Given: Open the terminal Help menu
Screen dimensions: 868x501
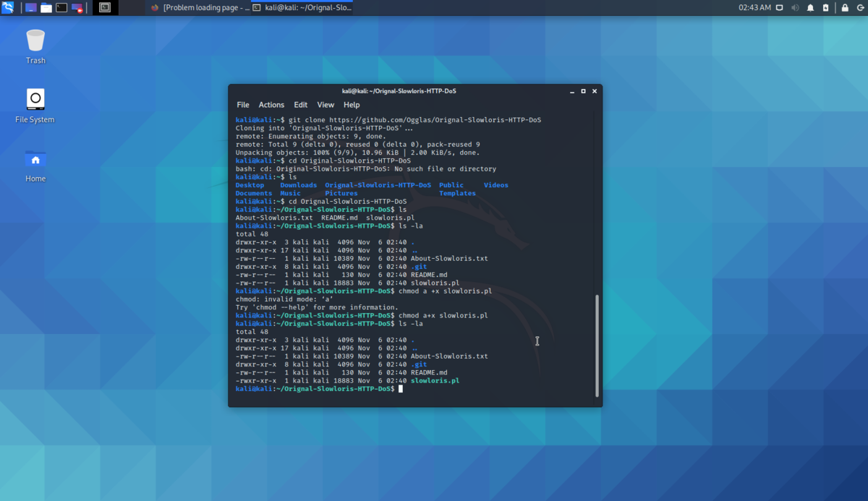Looking at the screenshot, I should pyautogui.click(x=352, y=105).
